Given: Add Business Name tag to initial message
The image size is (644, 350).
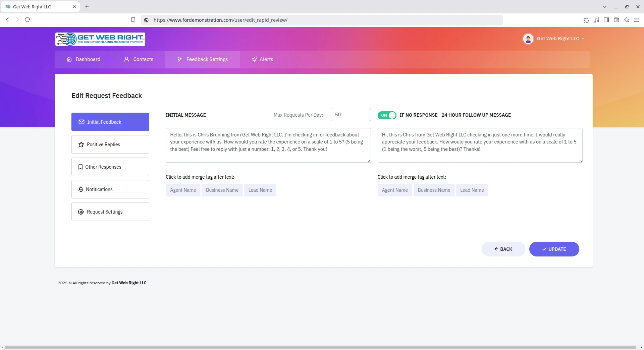Looking at the screenshot, I should (222, 190).
